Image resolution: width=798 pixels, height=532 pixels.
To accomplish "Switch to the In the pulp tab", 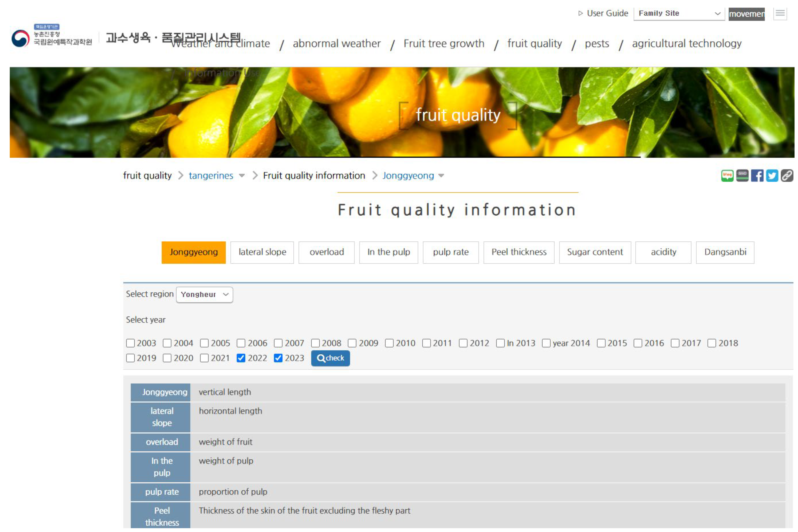I will point(388,252).
